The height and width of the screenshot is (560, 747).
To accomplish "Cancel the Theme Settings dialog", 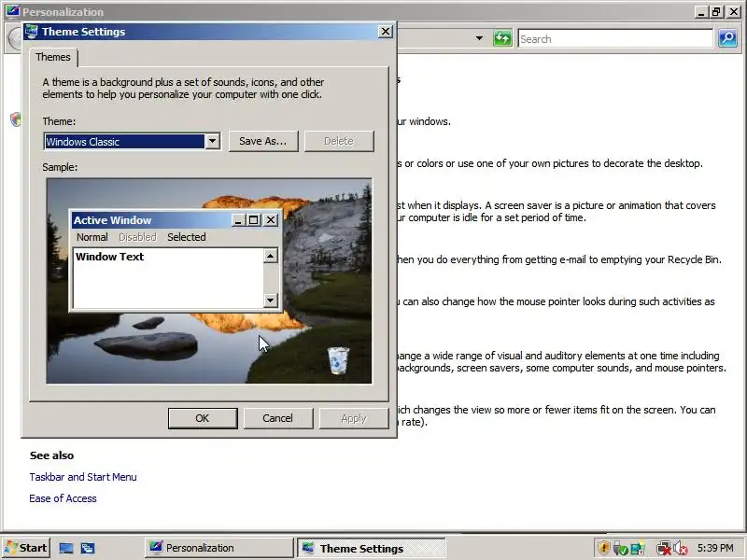I will coord(277,418).
